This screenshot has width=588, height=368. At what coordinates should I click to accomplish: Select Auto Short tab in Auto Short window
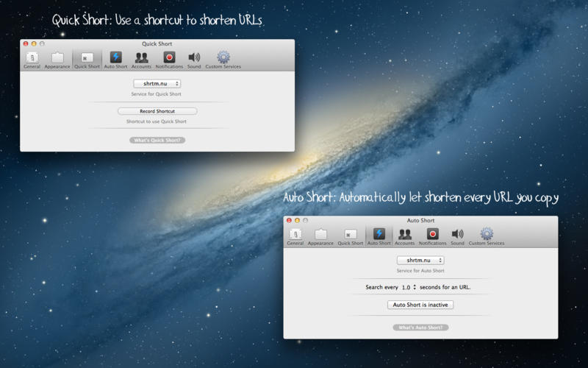pyautogui.click(x=379, y=237)
